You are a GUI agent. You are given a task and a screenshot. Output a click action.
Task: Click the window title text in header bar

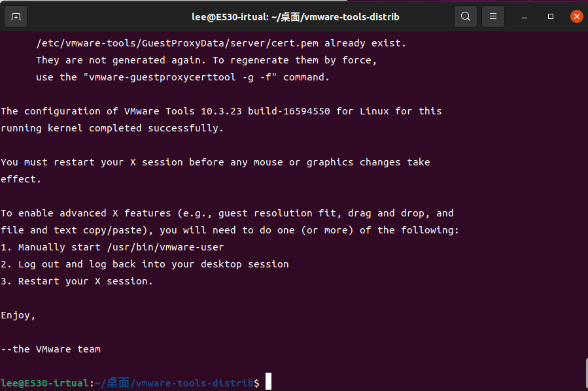[294, 16]
